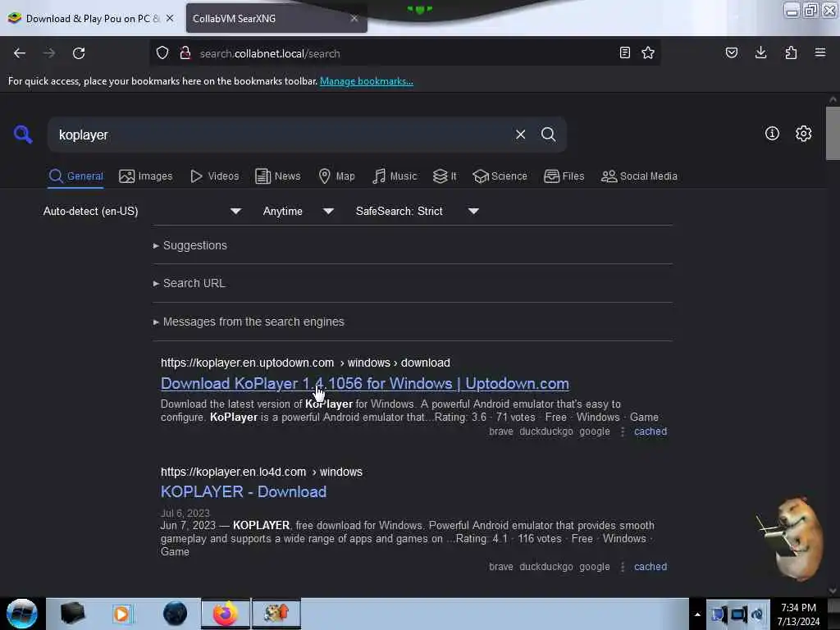
Task: Open cached version of Uptodown result
Action: [651, 431]
